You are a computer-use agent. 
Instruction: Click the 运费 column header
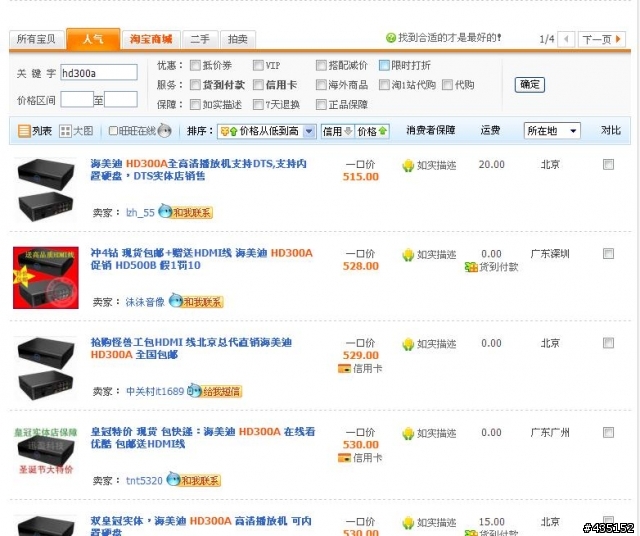[490, 130]
